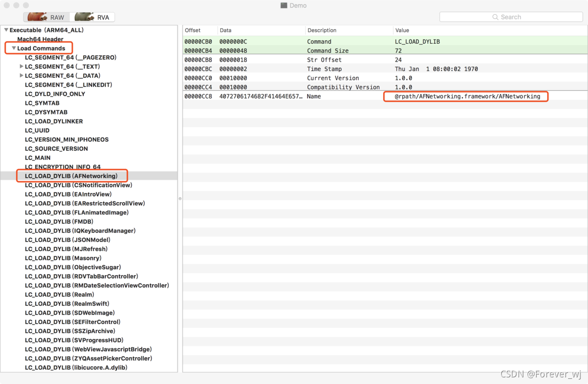Select LC_LOAD_DYLIB (libicucore.A.dylib)

coord(76,367)
